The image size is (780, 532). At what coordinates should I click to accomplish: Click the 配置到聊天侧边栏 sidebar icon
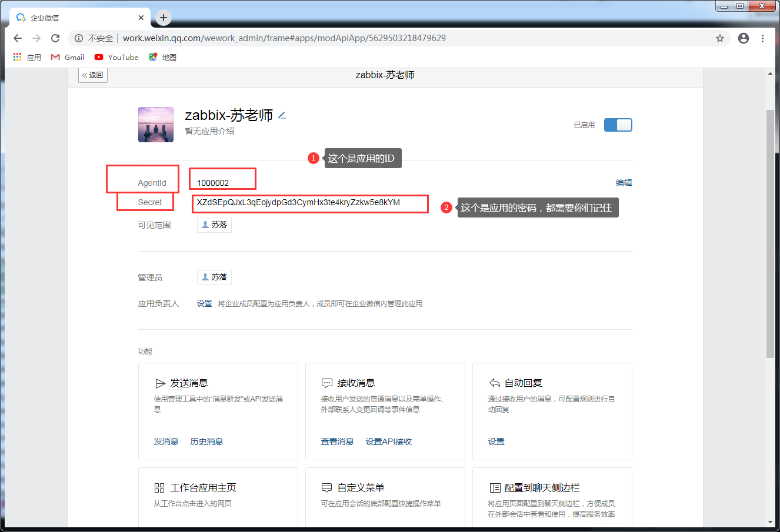495,488
